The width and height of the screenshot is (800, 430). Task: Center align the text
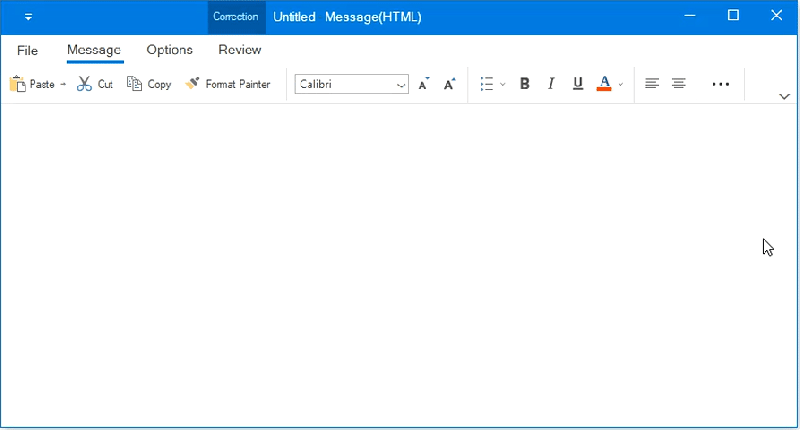(x=679, y=84)
